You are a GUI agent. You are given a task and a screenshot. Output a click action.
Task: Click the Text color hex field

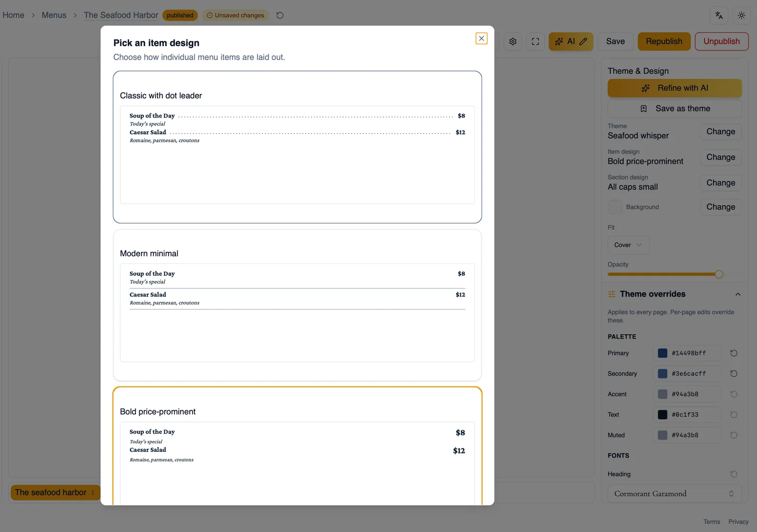[x=687, y=415]
